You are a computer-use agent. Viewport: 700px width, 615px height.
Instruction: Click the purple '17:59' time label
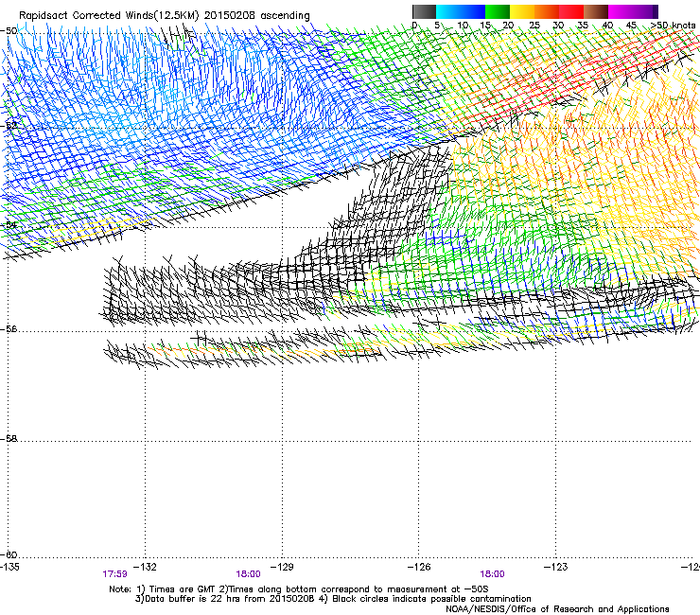click(x=114, y=574)
